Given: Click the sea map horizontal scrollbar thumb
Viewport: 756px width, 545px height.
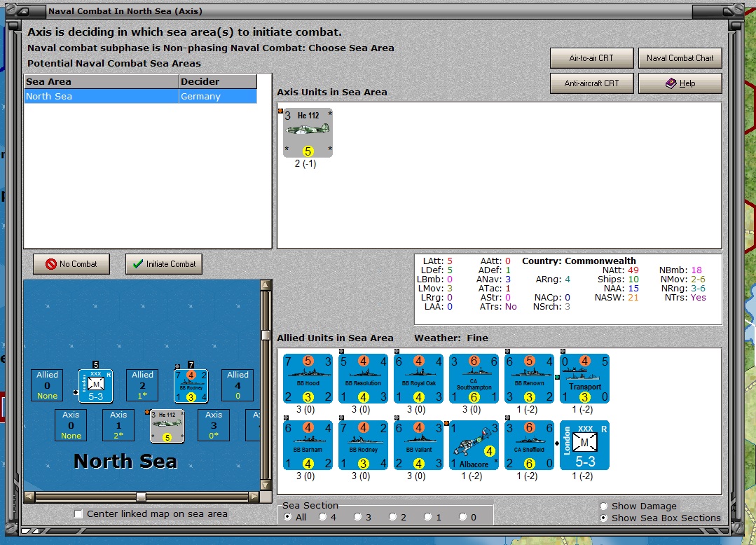Looking at the screenshot, I should pos(141,497).
